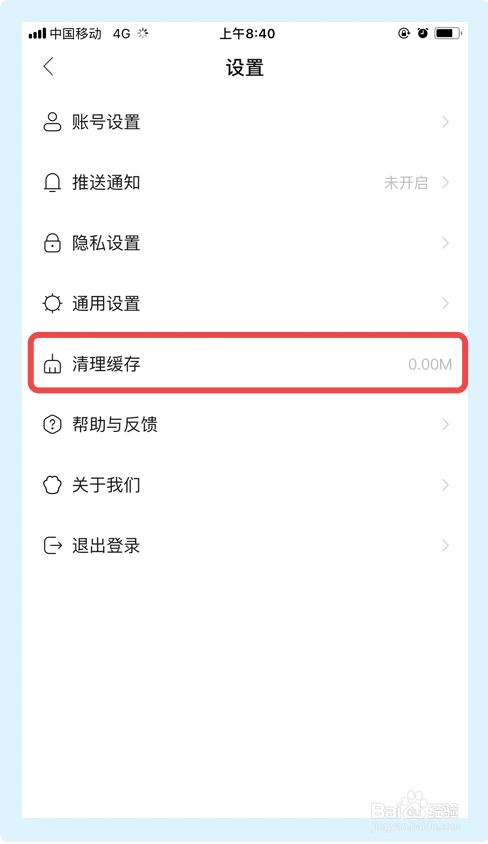
Task: Tap the 退出登录 label to log out
Action: pyautogui.click(x=106, y=546)
